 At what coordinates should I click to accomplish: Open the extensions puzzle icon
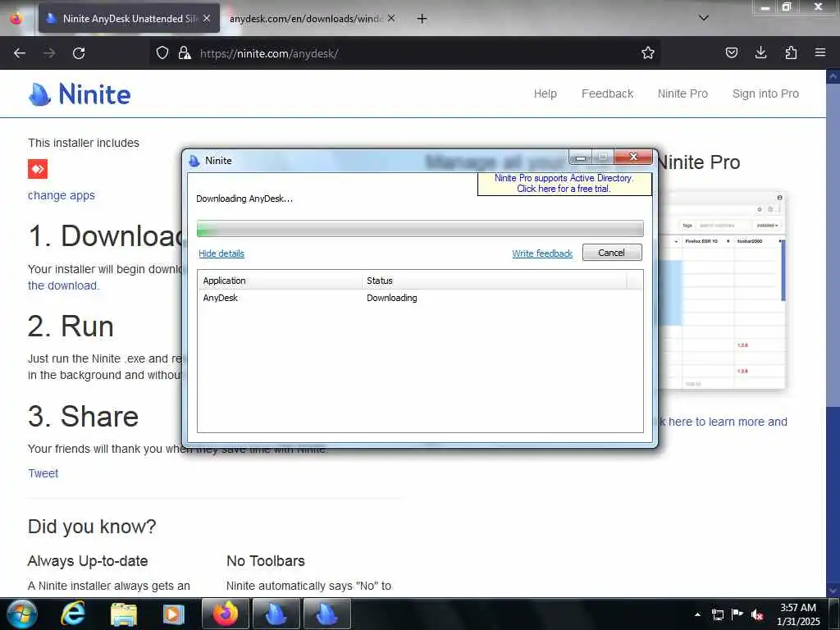[791, 52]
